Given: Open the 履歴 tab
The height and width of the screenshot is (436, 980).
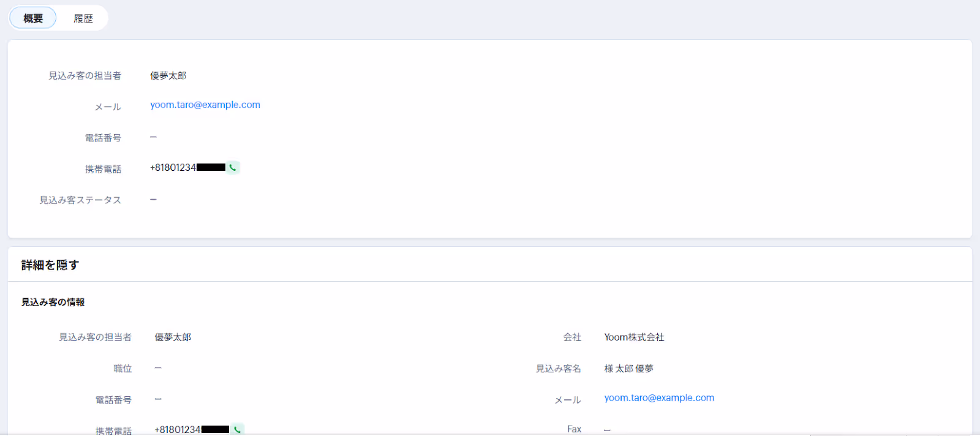Looking at the screenshot, I should (x=83, y=18).
